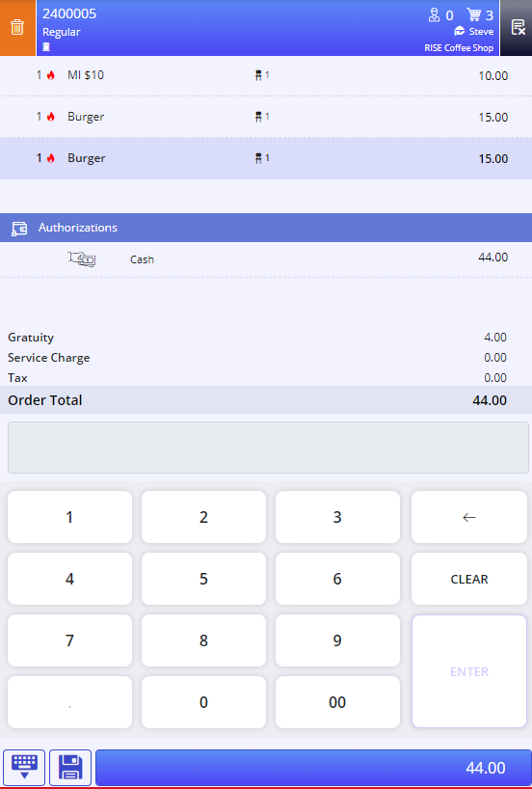Click the seat icon on the MI $10 line

(258, 75)
